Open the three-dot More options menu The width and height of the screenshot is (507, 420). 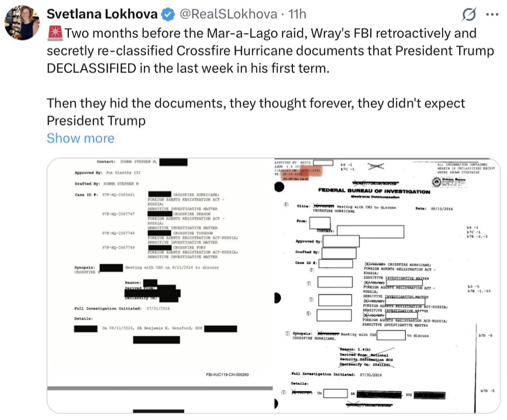(x=491, y=14)
